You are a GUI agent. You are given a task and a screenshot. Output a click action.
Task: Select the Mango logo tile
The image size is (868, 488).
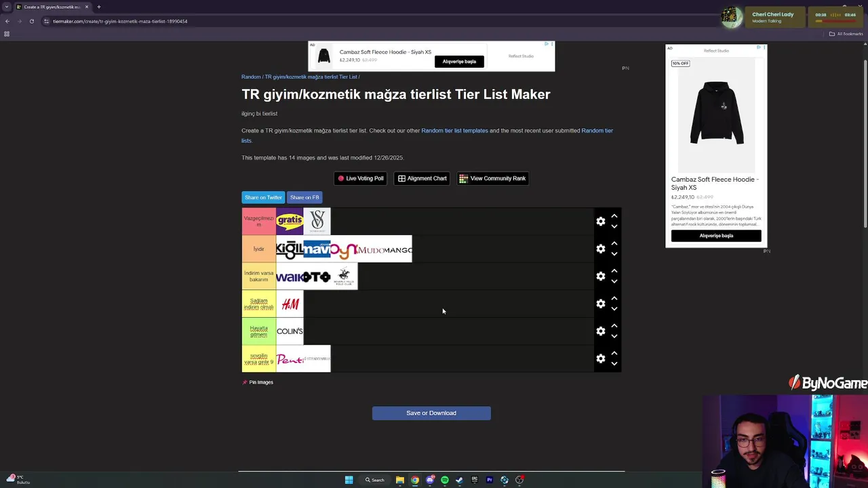pos(398,249)
